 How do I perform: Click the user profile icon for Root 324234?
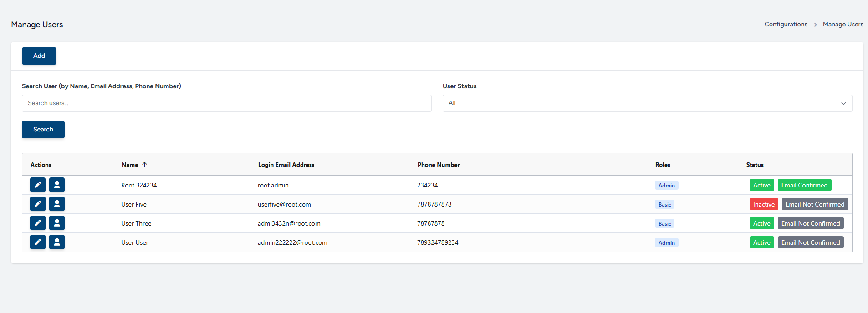pos(57,185)
